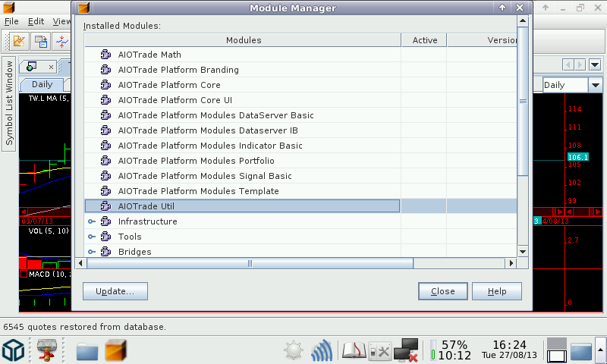Expand the Infrastructure tree node

(x=91, y=221)
